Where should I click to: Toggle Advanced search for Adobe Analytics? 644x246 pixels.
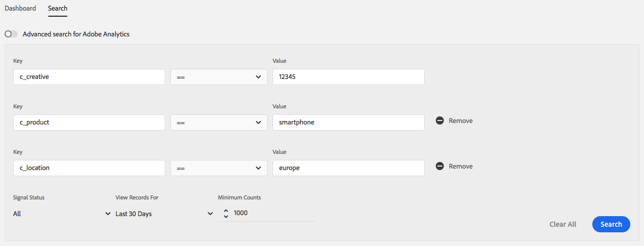[11, 34]
